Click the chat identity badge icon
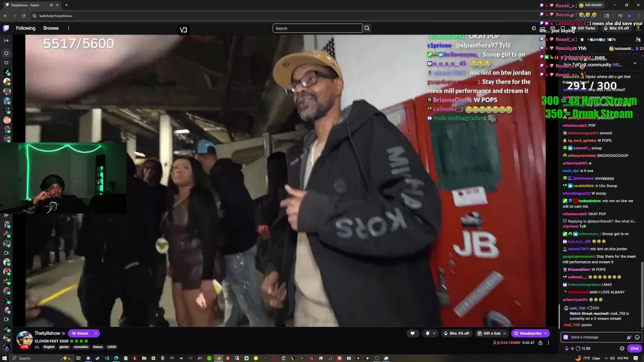 566,337
